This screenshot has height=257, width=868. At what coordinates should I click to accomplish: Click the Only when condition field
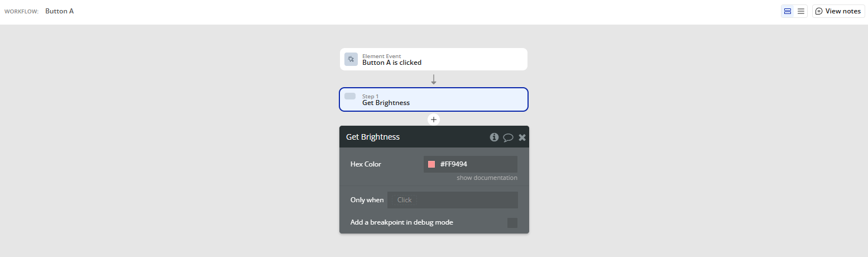[x=452, y=200]
